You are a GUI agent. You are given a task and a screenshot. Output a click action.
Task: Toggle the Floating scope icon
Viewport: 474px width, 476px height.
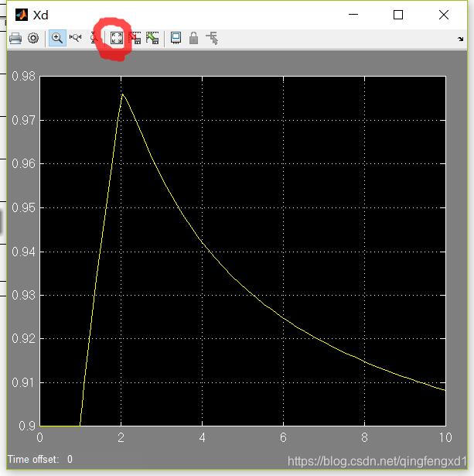176,38
